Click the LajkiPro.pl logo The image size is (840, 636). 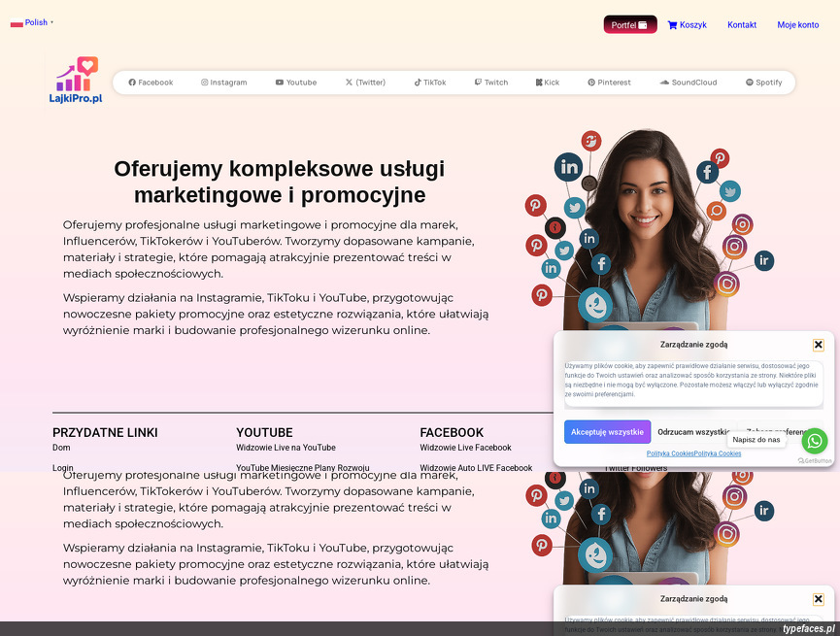pyautogui.click(x=76, y=81)
